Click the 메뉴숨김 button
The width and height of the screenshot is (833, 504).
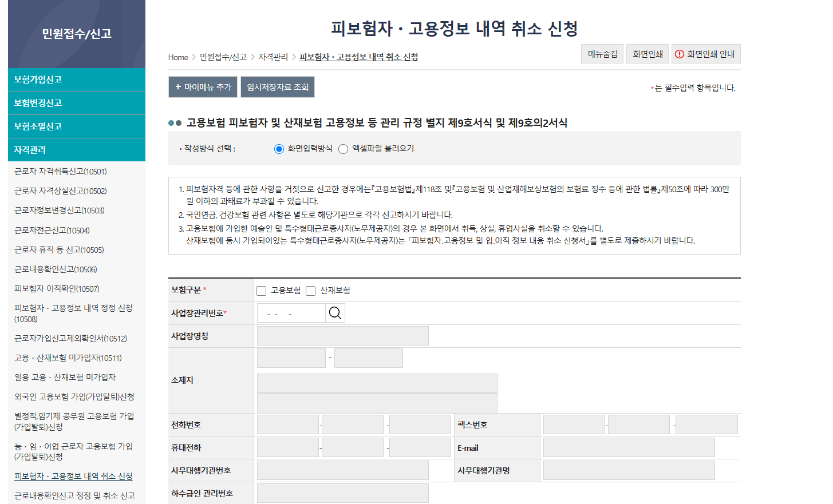coord(602,54)
